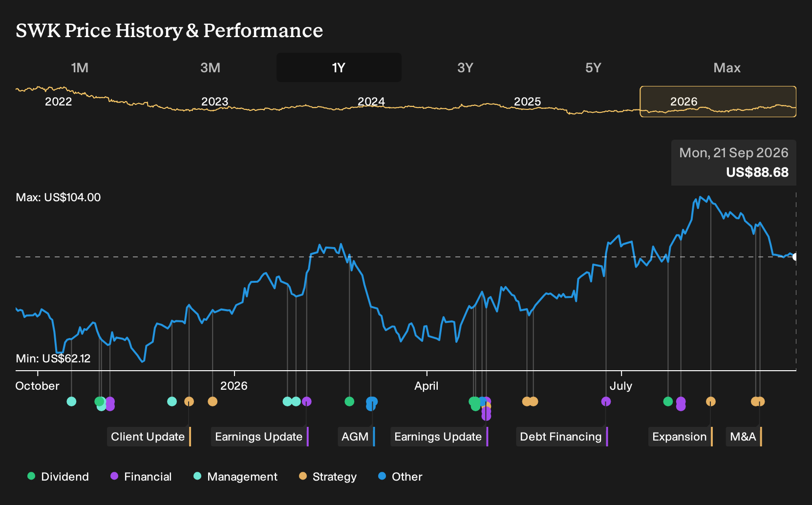
Task: Select the 3M time range tab
Action: (210, 67)
